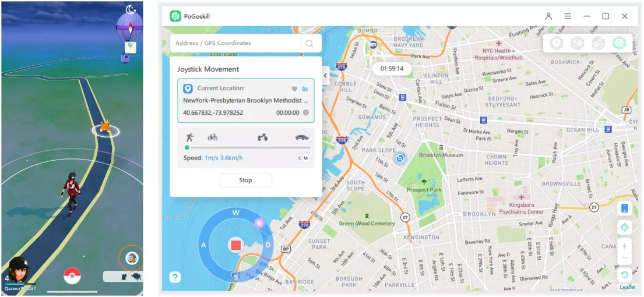The image size is (644, 297).
Task: Select the car speed icon
Action: pyautogui.click(x=301, y=137)
